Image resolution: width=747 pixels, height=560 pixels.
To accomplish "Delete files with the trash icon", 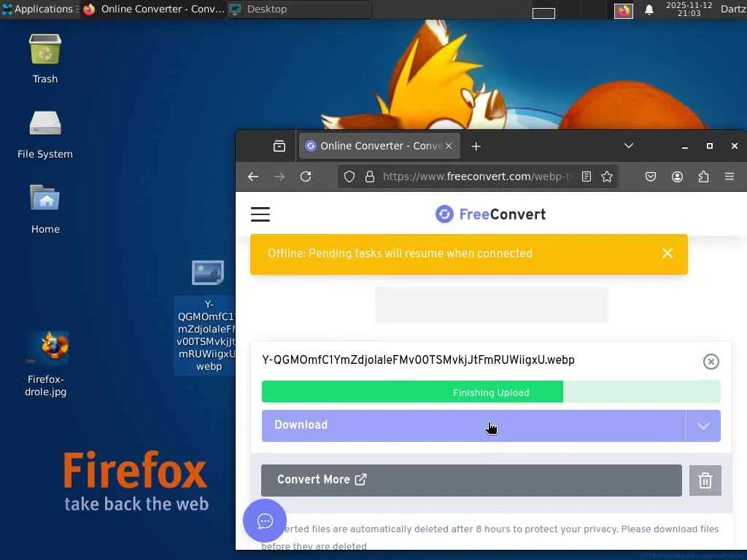I will point(705,480).
